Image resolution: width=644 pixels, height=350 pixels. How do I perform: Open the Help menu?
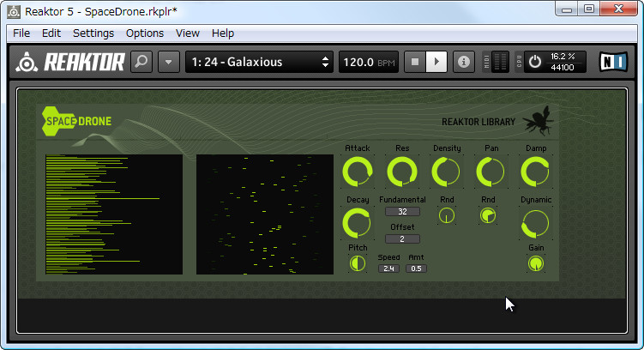click(223, 33)
